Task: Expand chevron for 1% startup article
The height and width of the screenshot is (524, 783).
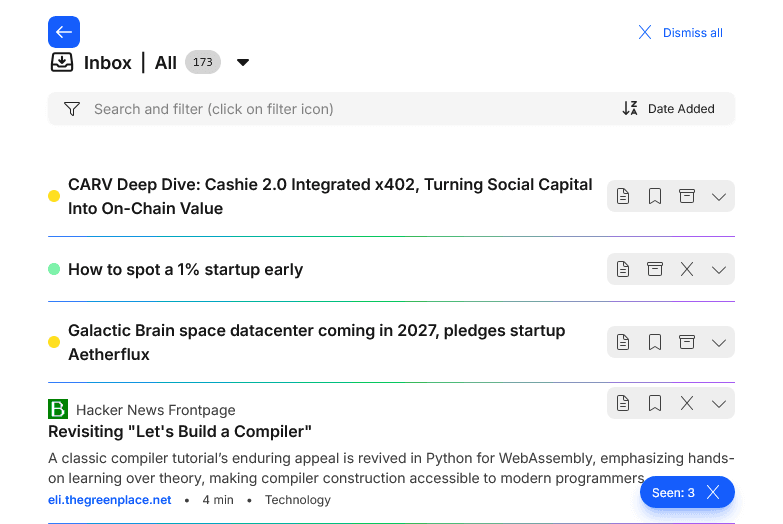Action: 718,269
